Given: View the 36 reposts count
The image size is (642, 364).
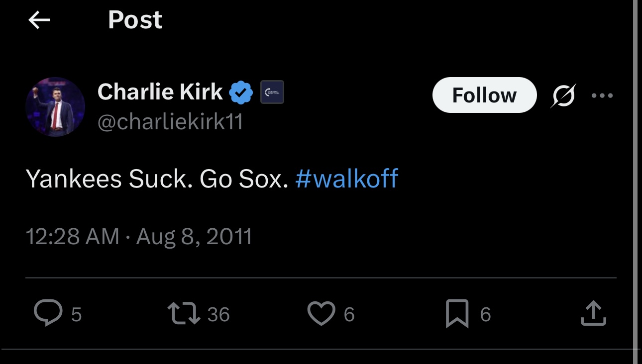Looking at the screenshot, I should [218, 314].
